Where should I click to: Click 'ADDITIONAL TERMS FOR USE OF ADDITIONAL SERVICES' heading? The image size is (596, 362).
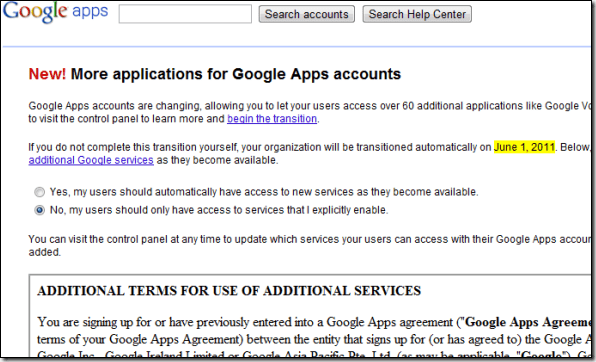[229, 291]
